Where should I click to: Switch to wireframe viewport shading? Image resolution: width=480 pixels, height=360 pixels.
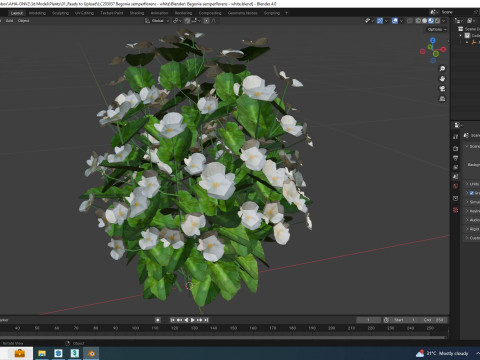[418, 21]
